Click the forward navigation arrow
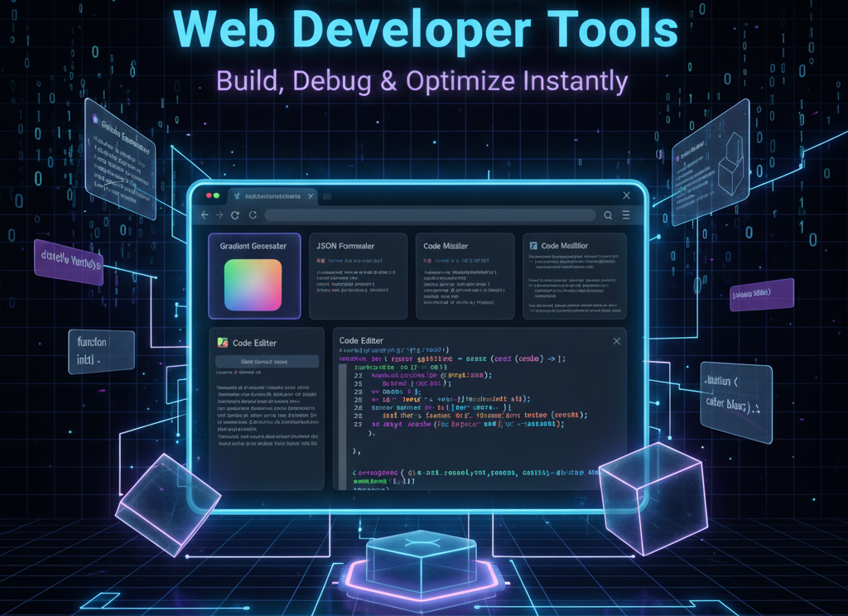 [x=219, y=215]
